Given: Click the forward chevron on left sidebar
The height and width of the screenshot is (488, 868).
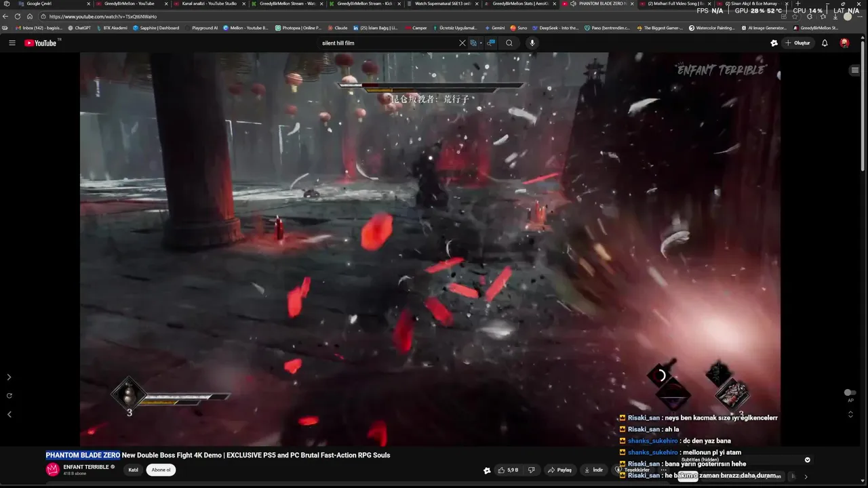Looking at the screenshot, I should click(9, 377).
